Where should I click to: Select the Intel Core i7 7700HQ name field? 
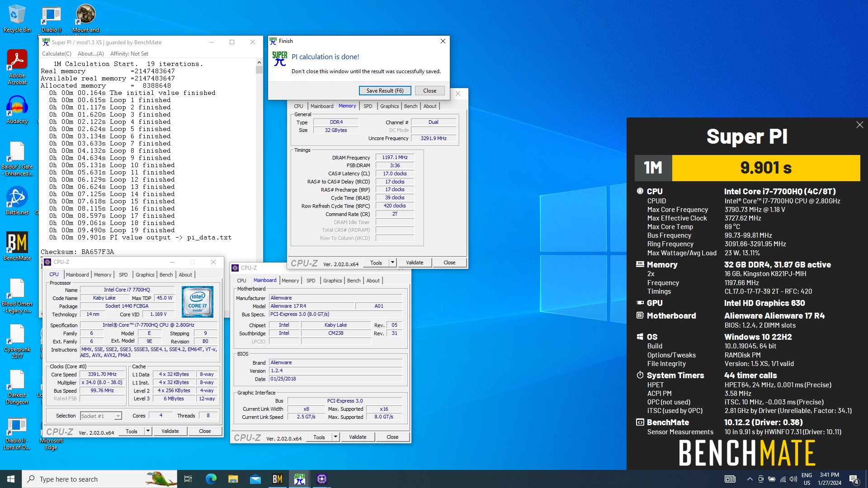[x=127, y=290]
